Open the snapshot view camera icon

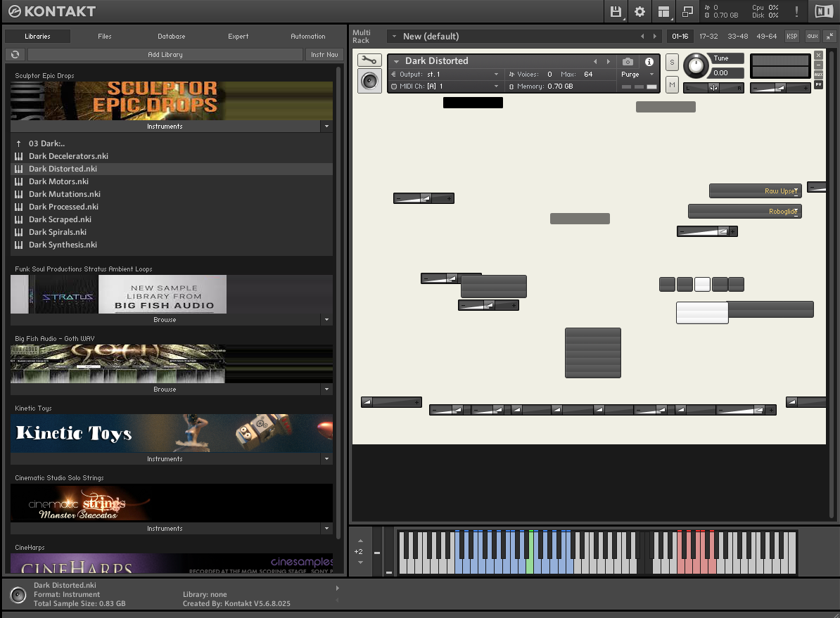click(x=628, y=62)
